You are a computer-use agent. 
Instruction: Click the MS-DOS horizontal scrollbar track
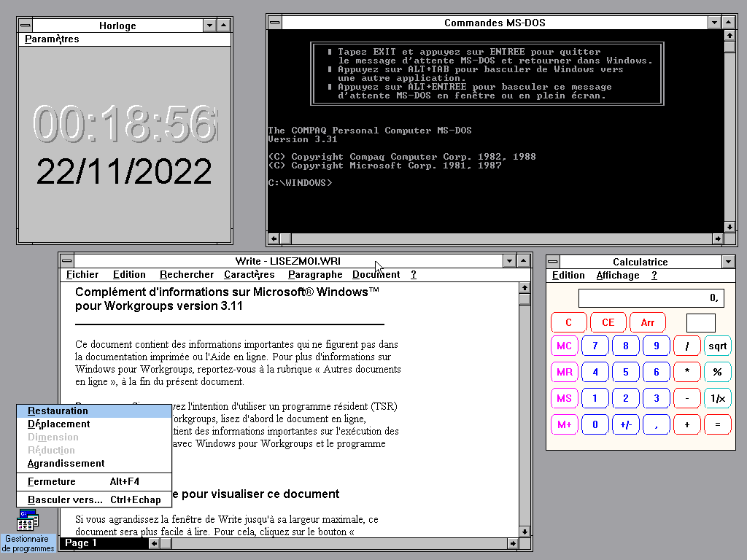tap(496, 238)
